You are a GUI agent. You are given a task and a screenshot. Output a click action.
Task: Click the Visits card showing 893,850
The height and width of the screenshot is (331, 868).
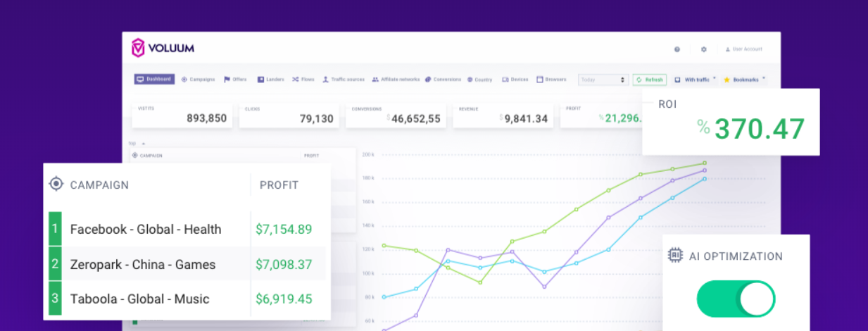(182, 115)
